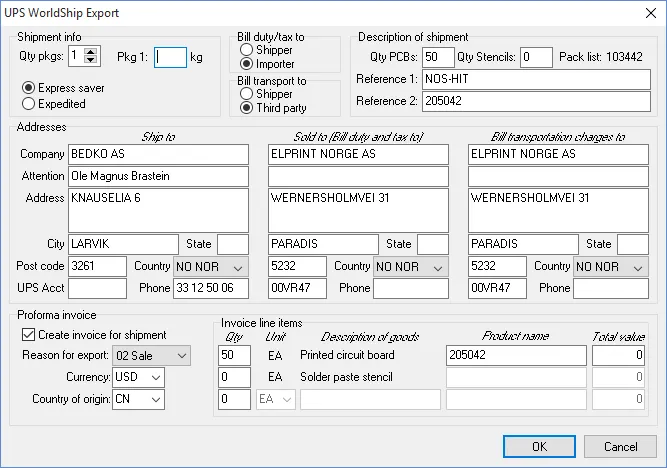Edit Sold to Post code 5232
This screenshot has width=667, height=468.
pos(297,267)
